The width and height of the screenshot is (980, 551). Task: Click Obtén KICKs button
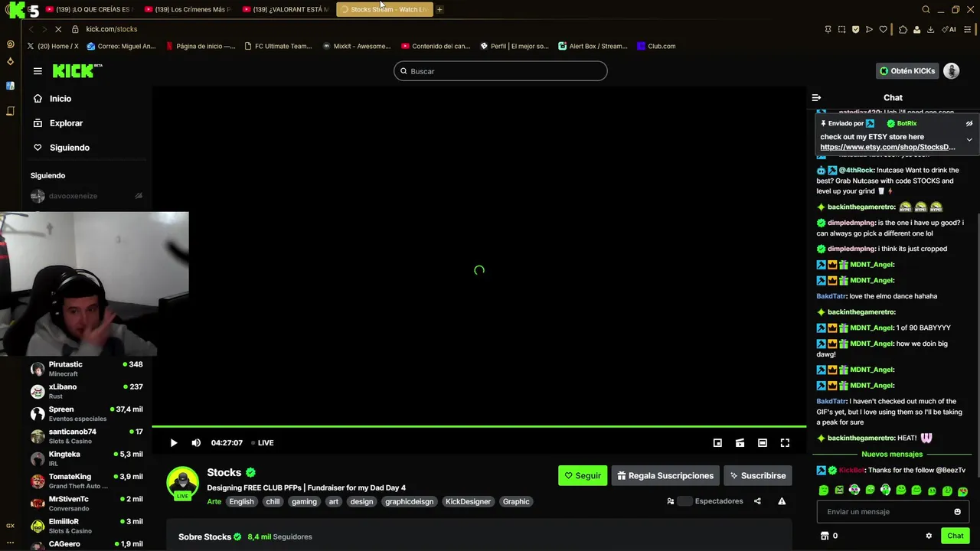click(x=907, y=71)
